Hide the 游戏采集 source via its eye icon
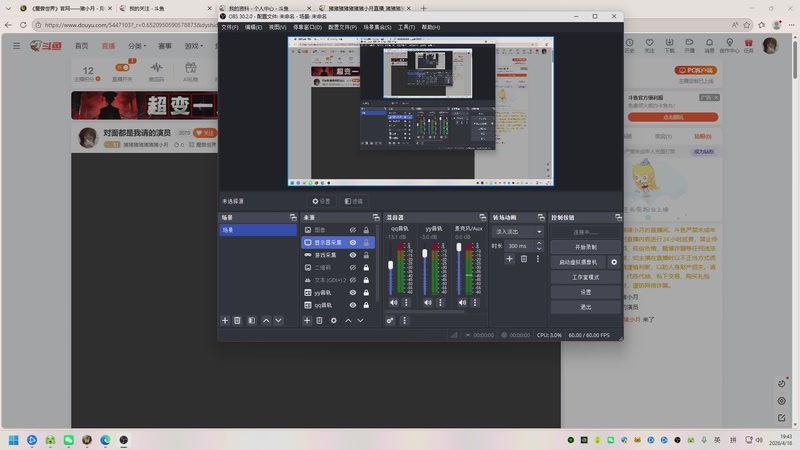The height and width of the screenshot is (450, 800). point(353,255)
